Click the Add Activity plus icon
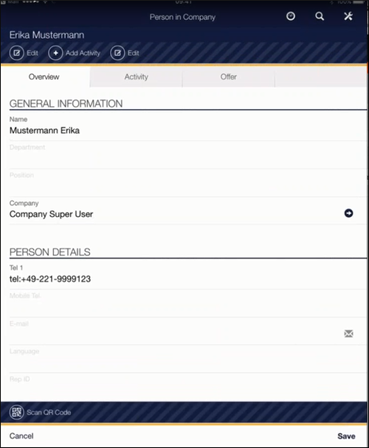Image resolution: width=369 pixels, height=448 pixels. coord(56,53)
